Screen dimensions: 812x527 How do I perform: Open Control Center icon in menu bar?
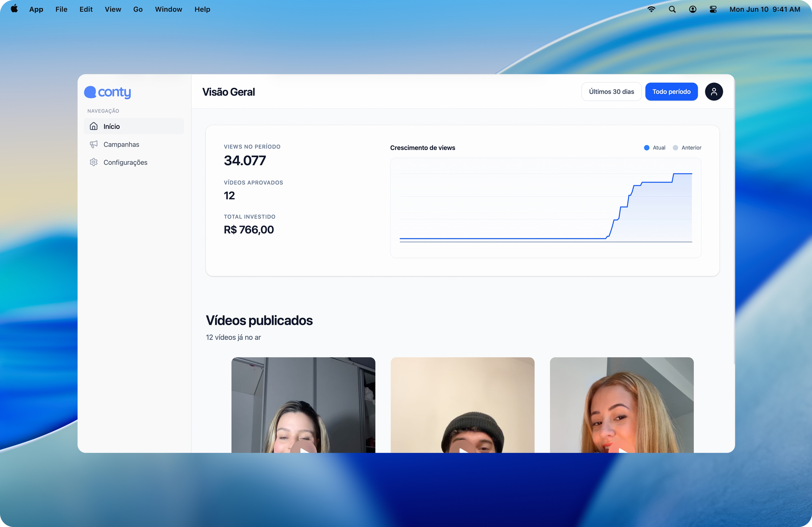click(x=713, y=9)
